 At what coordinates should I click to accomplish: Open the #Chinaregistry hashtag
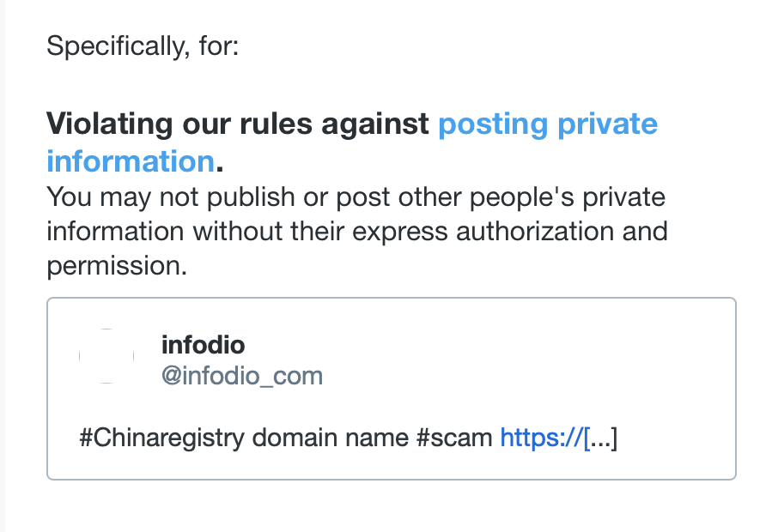tap(162, 438)
